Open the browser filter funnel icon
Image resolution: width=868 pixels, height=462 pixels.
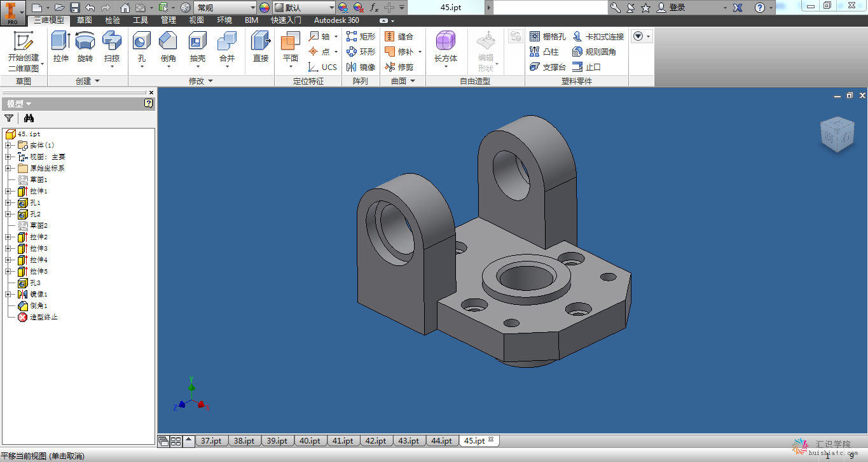9,118
